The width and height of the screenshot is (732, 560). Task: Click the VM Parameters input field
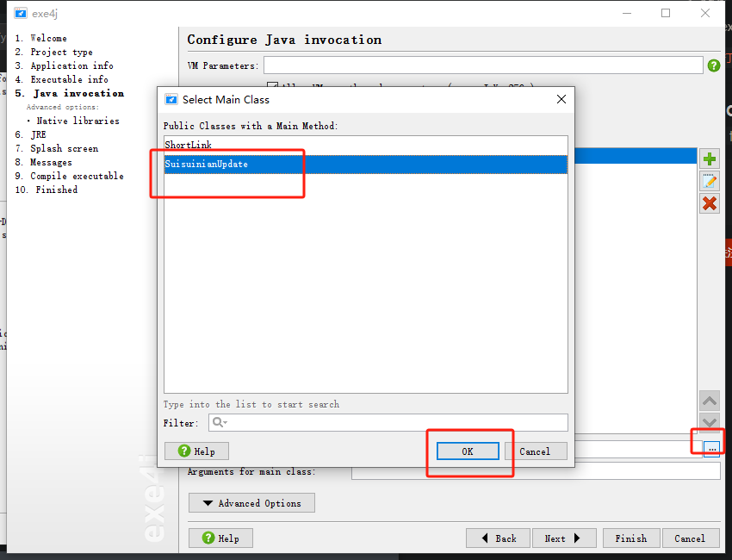coord(482,65)
